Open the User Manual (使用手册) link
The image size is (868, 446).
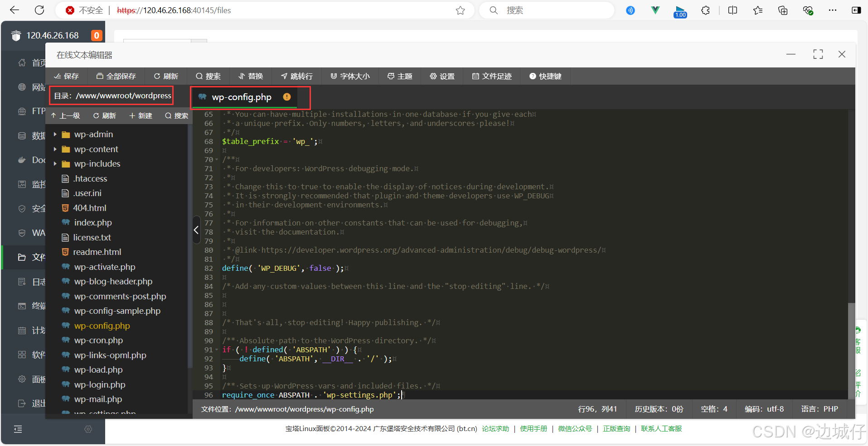533,429
